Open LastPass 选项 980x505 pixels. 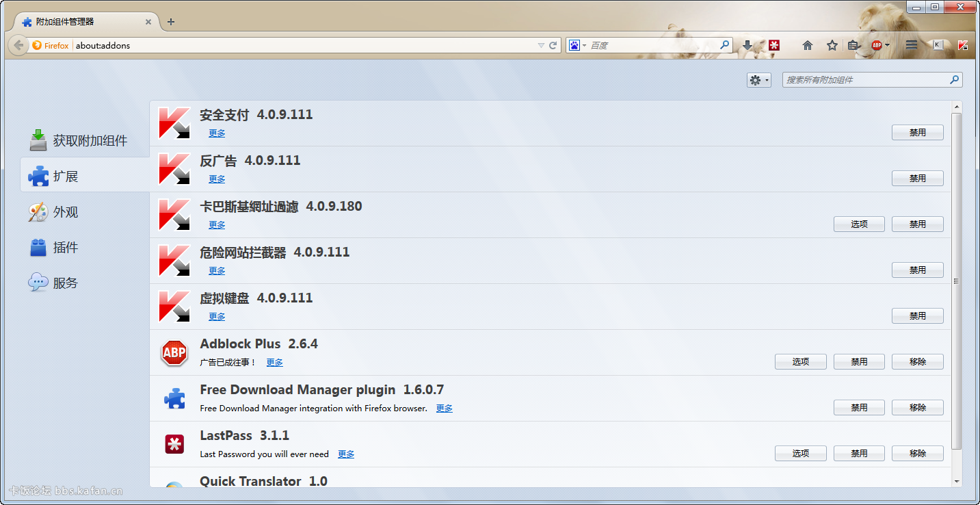click(x=800, y=454)
